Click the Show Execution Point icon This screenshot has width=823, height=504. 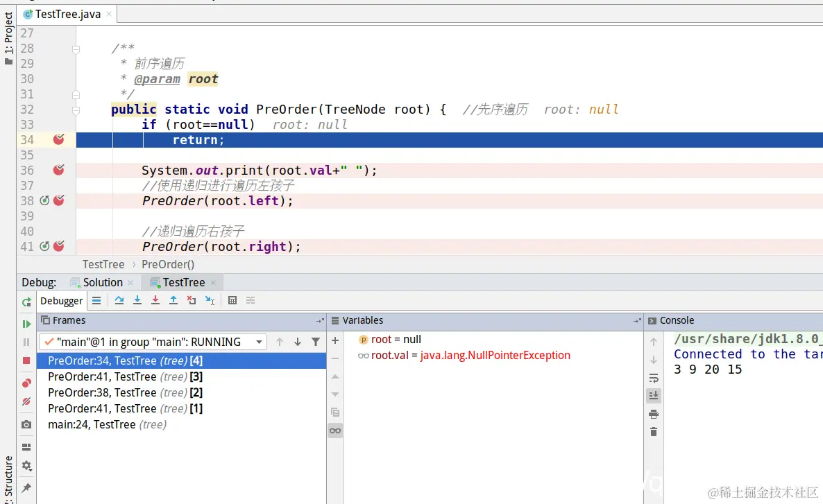coord(96,300)
